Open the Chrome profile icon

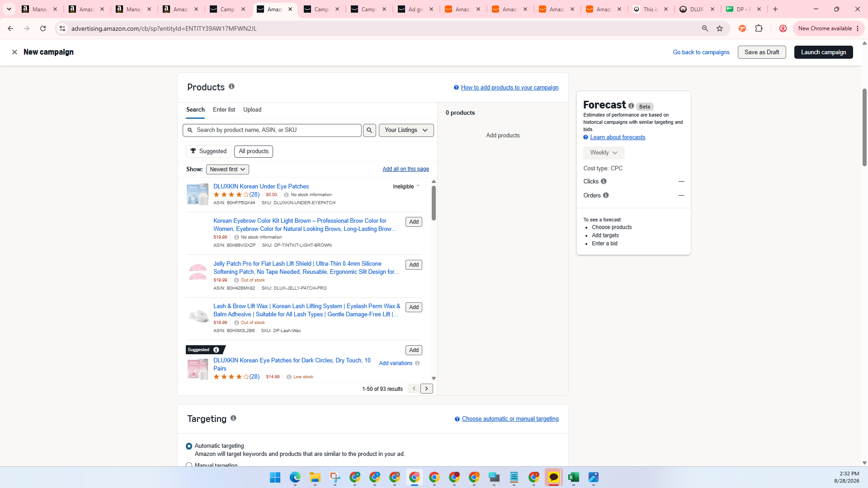pos(783,28)
